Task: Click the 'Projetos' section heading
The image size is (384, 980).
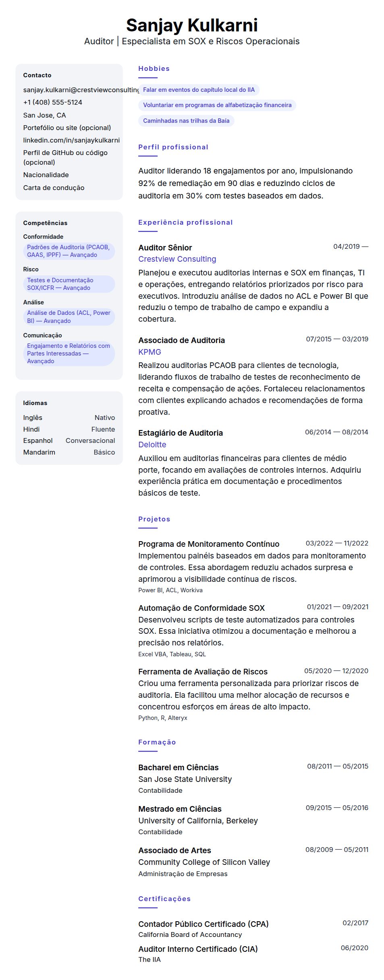Action: pyautogui.click(x=154, y=519)
